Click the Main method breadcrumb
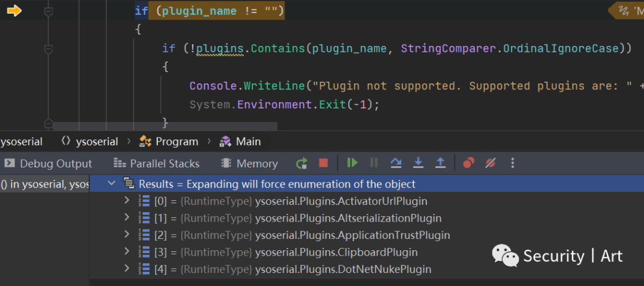The width and height of the screenshot is (644, 286). (240, 142)
